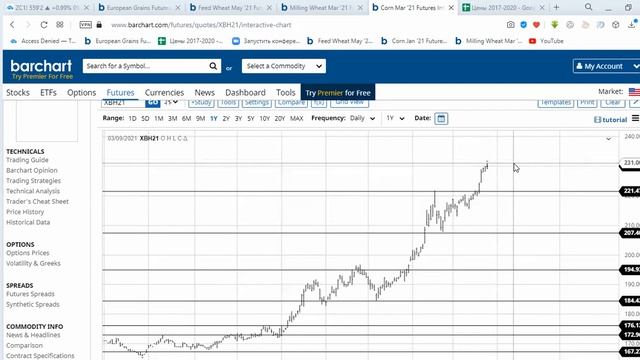
Task: Open the tutorial link icon
Action: click(611, 120)
